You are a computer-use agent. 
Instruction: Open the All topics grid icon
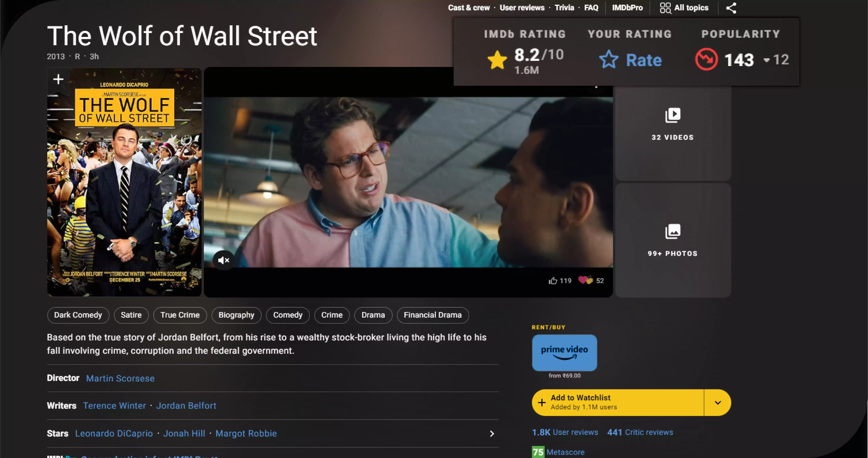coord(665,8)
